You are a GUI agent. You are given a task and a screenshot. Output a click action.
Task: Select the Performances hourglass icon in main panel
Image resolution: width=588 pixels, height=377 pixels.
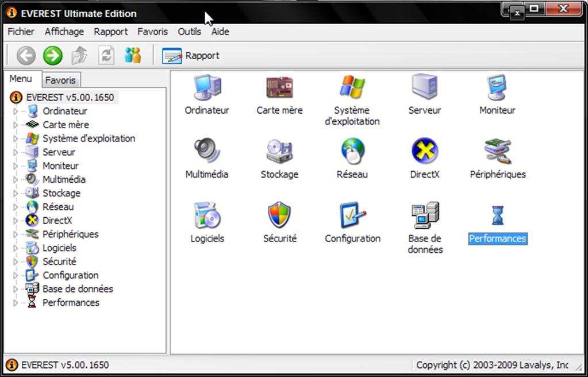tap(498, 216)
